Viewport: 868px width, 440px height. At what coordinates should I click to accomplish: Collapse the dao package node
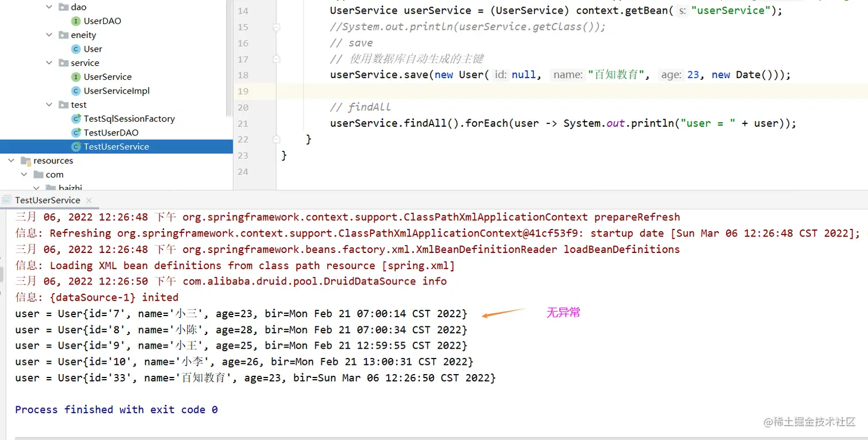coord(49,7)
